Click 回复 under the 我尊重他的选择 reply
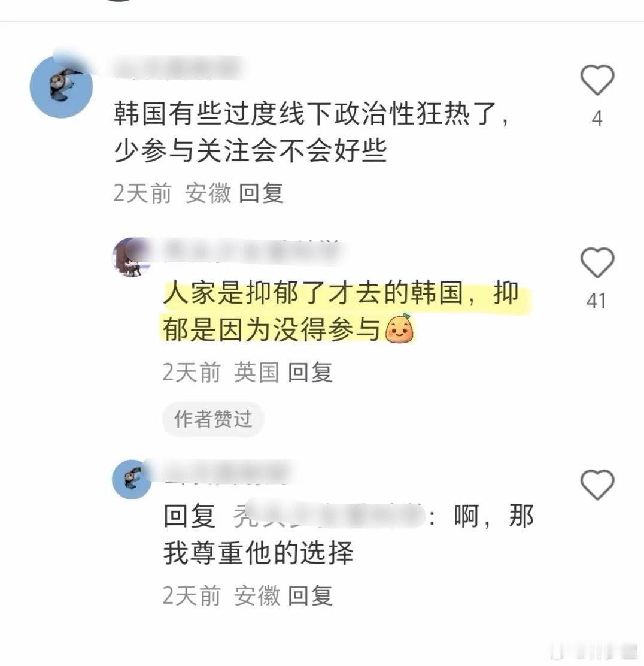The height and width of the screenshot is (666, 644). click(310, 595)
